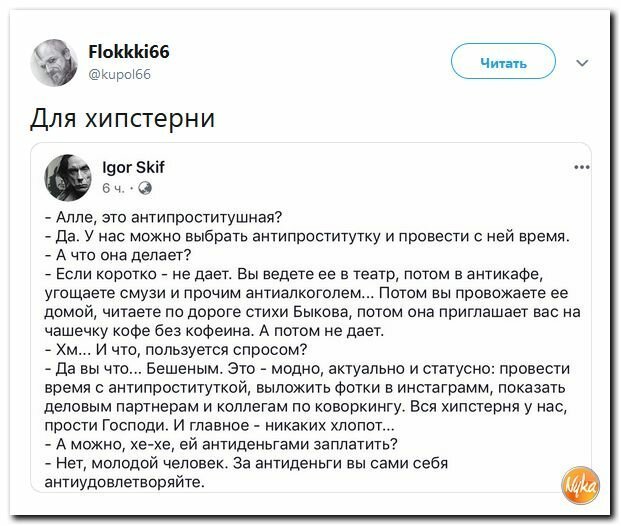The width and height of the screenshot is (621, 526).
Task: Expand the chevron menu beside Читать
Action: pos(582,63)
